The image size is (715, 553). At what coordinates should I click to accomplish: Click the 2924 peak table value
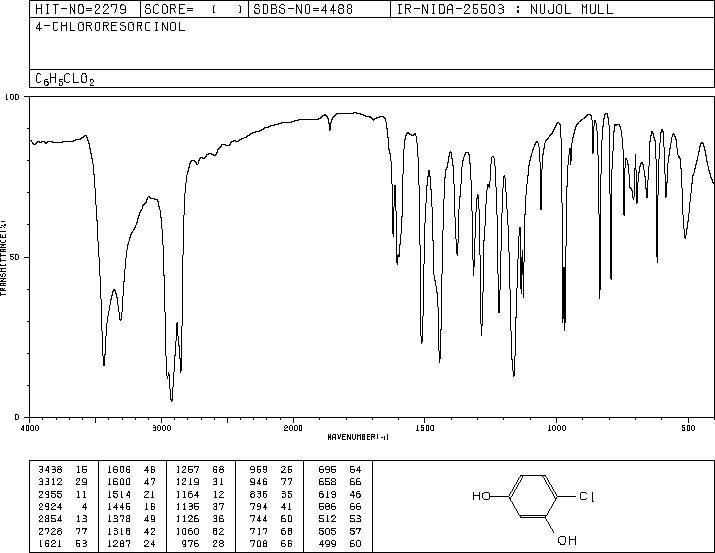click(50, 506)
